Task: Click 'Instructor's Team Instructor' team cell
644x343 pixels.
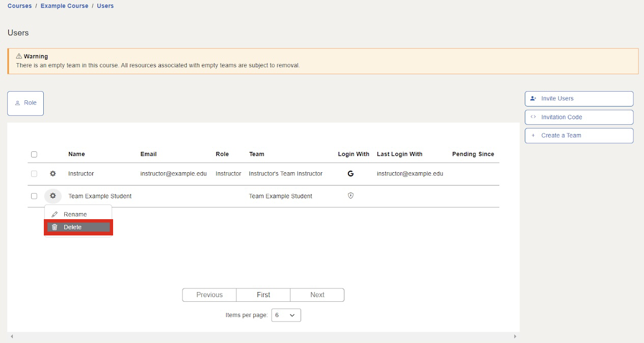Action: 286,174
